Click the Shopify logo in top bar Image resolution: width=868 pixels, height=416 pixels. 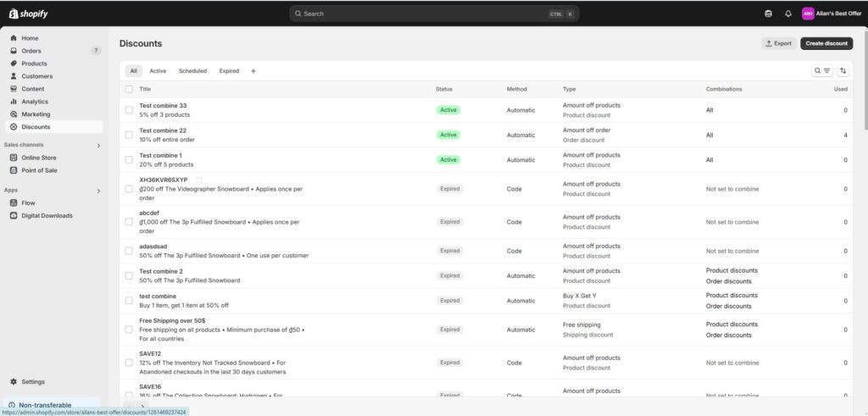[29, 14]
